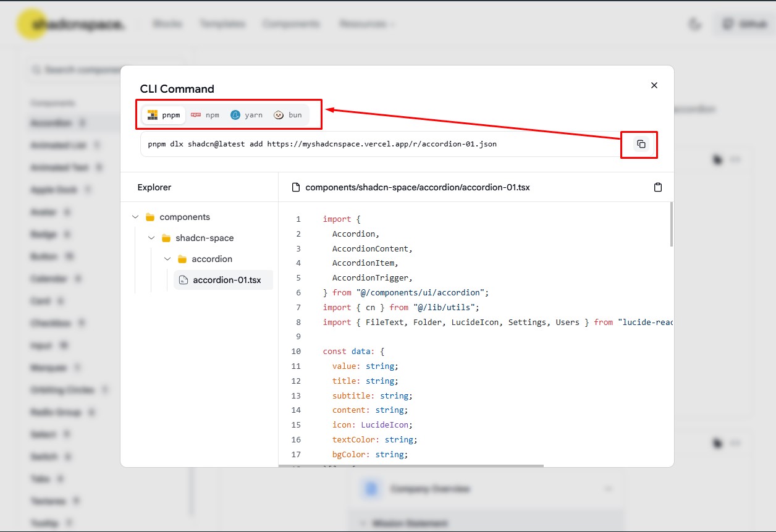Collapse the components folder chevron
The width and height of the screenshot is (776, 532).
(x=135, y=217)
